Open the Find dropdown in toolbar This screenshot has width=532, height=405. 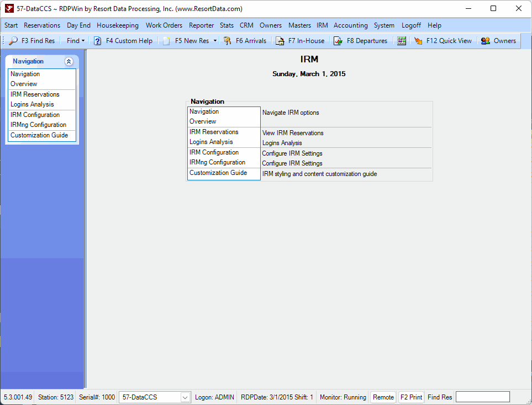pos(76,41)
